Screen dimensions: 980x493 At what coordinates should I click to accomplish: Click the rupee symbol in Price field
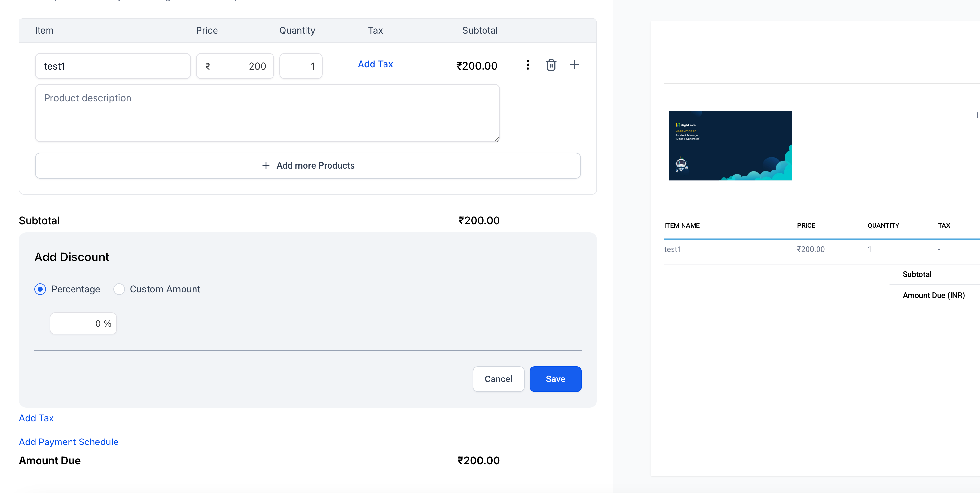point(208,66)
